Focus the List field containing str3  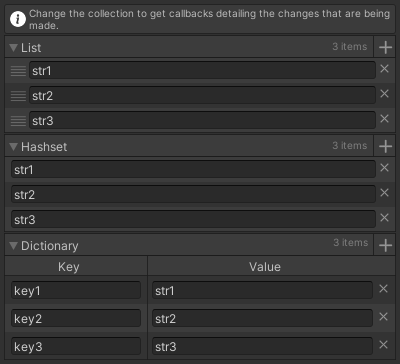202,120
